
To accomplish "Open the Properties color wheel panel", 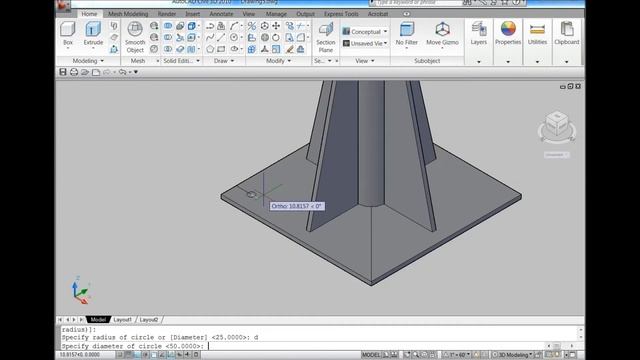I will [x=508, y=33].
